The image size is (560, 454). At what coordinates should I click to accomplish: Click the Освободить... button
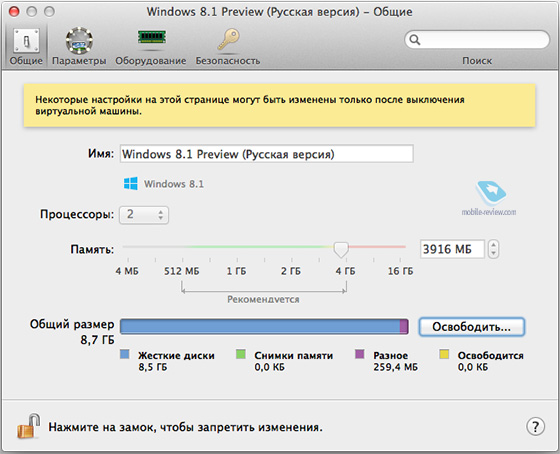(471, 327)
